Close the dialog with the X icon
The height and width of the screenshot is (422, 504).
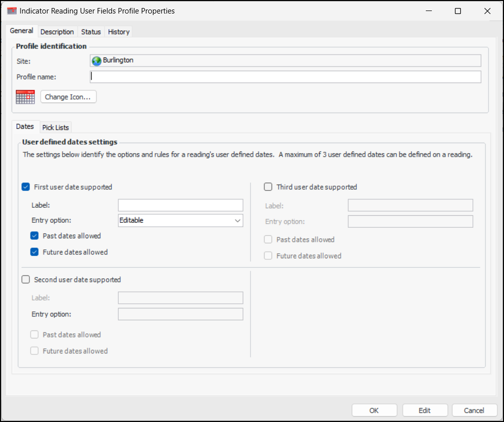tap(487, 11)
